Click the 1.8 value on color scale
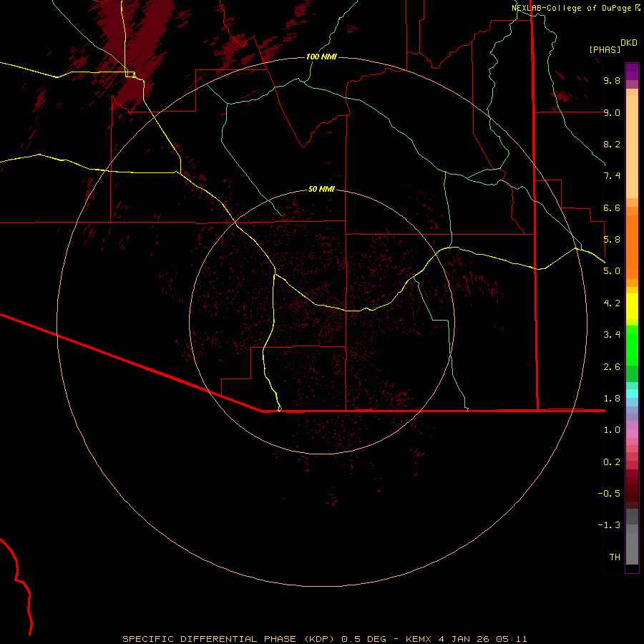This screenshot has width=644, height=644. (612, 398)
